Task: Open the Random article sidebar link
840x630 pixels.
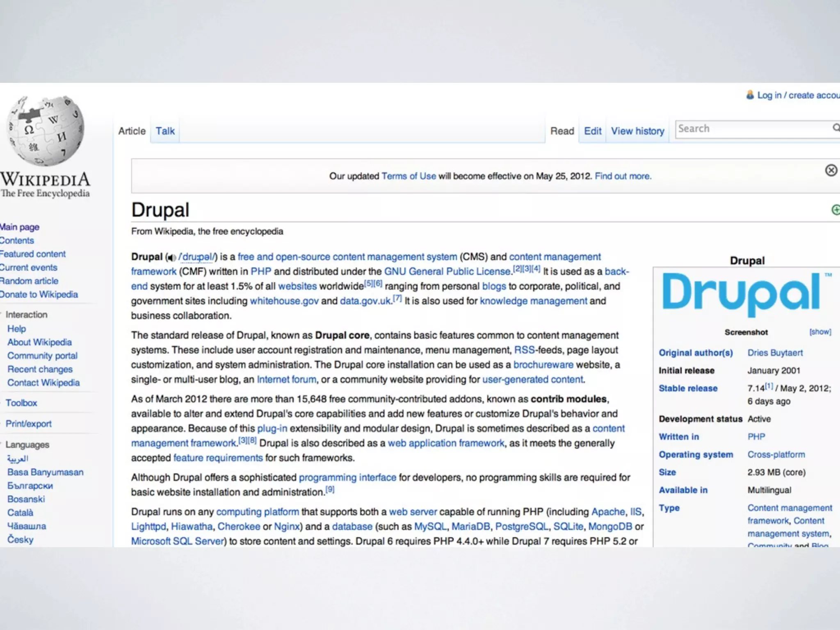Action: click(30, 281)
